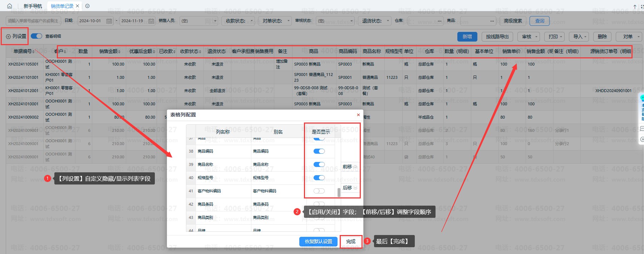This screenshot has width=644, height=254.
Task: Enable display of the 客户物料编码 column
Action: [x=319, y=191]
